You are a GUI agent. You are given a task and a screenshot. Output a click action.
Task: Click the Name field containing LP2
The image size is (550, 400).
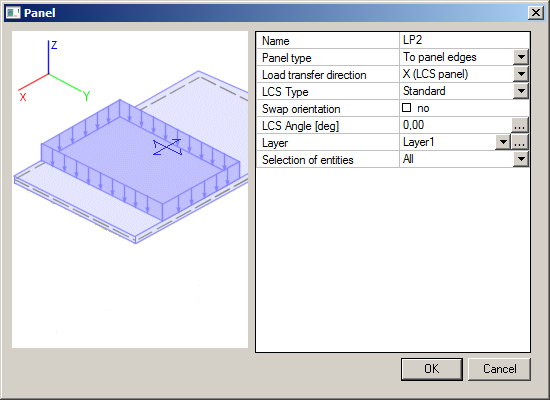(x=464, y=40)
